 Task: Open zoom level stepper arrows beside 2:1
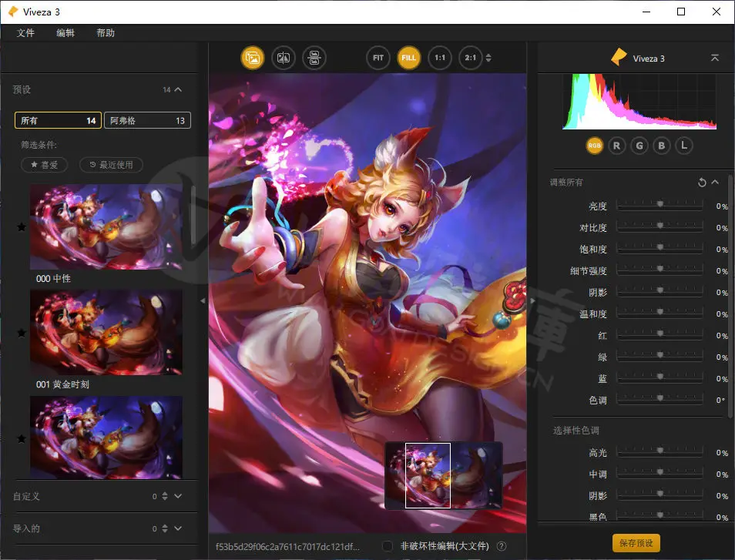(488, 58)
